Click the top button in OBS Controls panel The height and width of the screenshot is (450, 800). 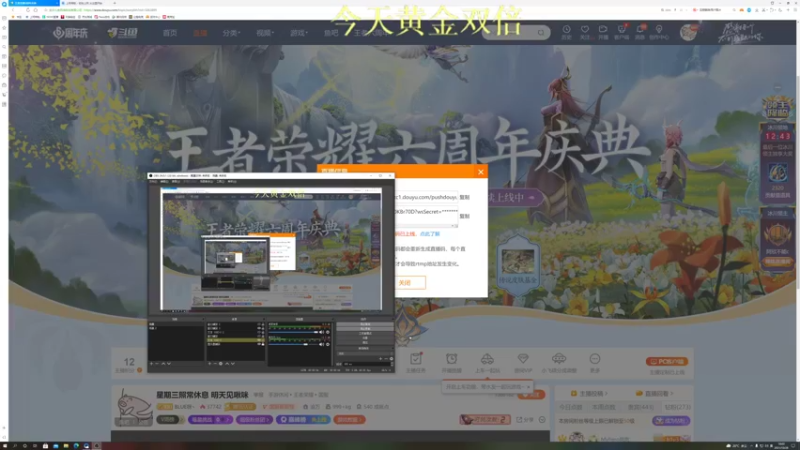365,324
